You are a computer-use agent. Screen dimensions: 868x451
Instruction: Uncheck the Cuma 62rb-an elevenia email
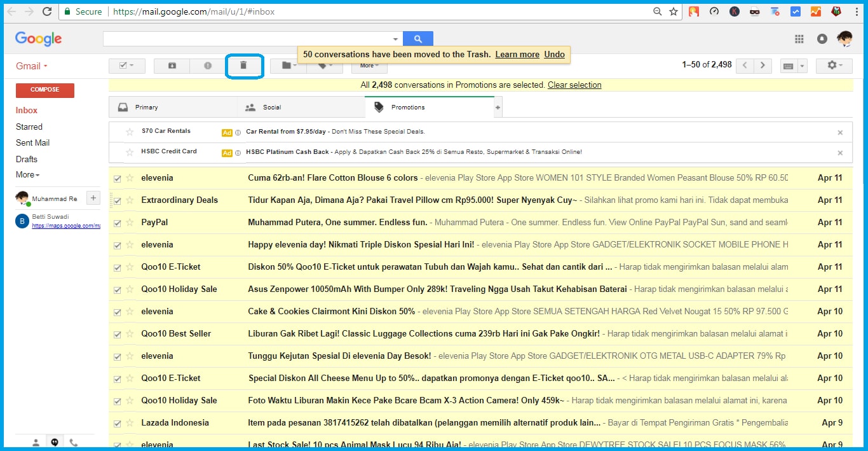point(117,179)
